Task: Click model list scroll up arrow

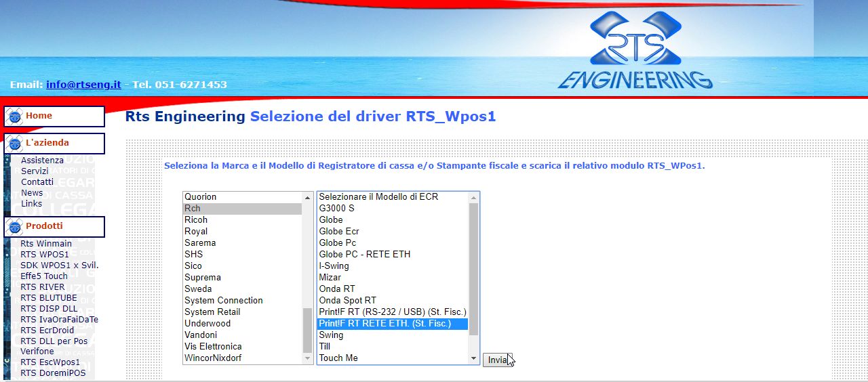Action: pos(474,197)
